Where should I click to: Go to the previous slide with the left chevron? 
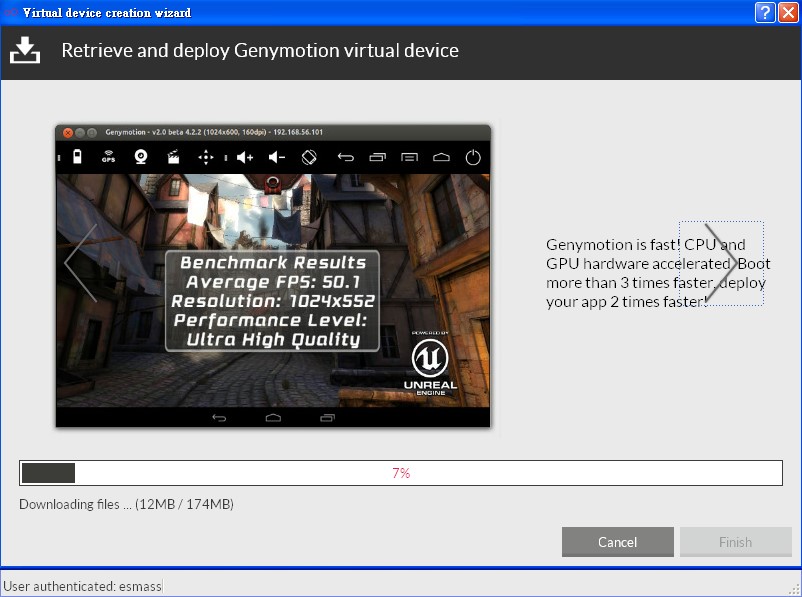[x=81, y=263]
